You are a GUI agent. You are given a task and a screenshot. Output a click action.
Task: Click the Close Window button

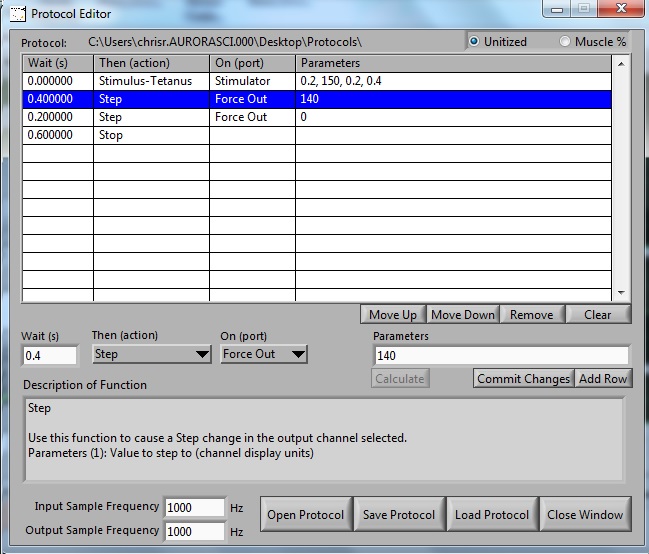tap(585, 514)
